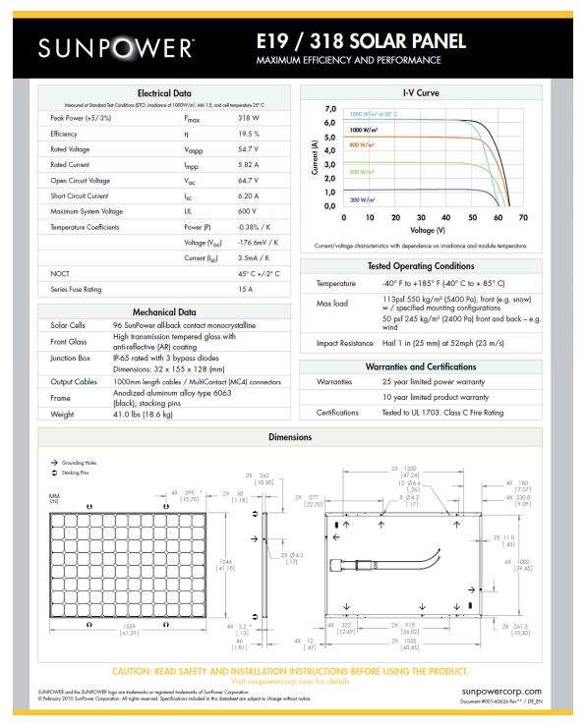The image size is (586, 728).
Task: Click '10 year limited product warranty' text
Action: pyautogui.click(x=436, y=397)
